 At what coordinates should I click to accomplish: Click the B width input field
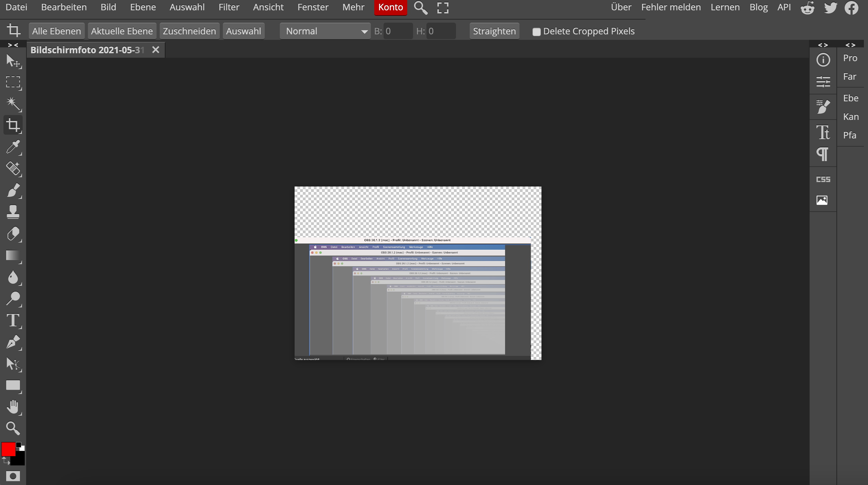pyautogui.click(x=398, y=31)
